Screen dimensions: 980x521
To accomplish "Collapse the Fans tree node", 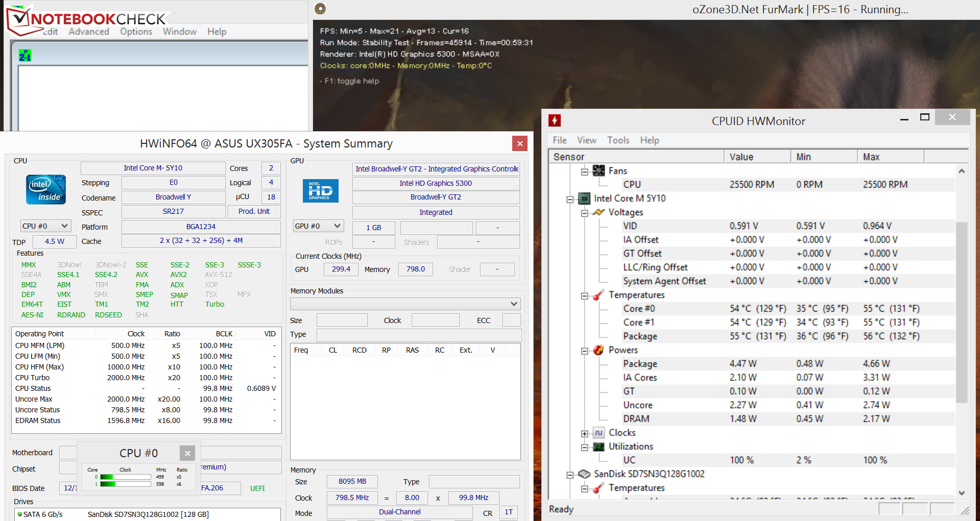I will tap(584, 171).
